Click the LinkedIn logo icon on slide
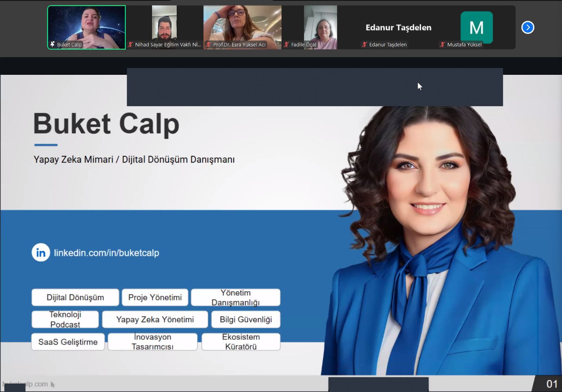The height and width of the screenshot is (392, 562). [x=41, y=253]
